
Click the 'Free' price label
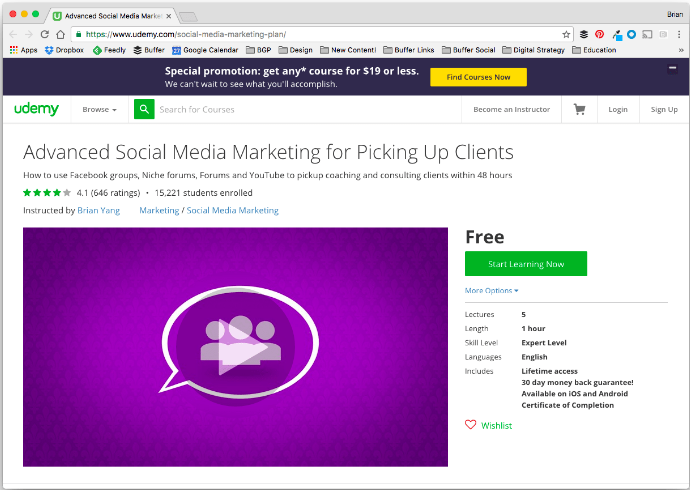pyautogui.click(x=484, y=237)
